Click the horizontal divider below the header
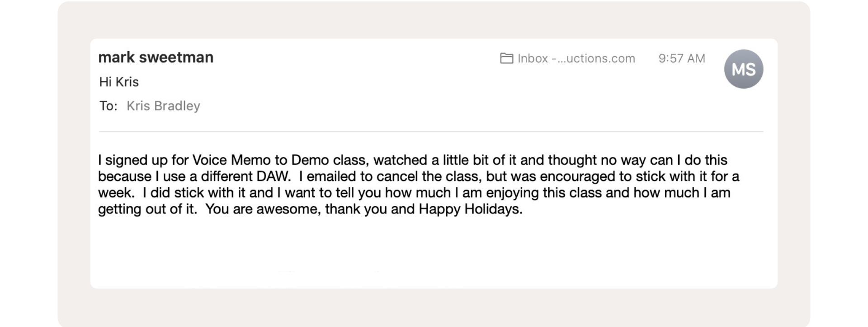The width and height of the screenshot is (868, 327). click(x=431, y=132)
